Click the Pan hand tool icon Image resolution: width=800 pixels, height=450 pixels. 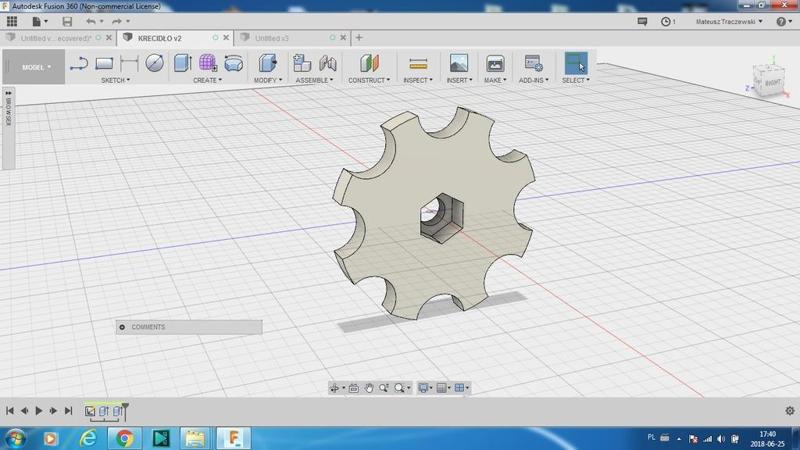pos(369,388)
